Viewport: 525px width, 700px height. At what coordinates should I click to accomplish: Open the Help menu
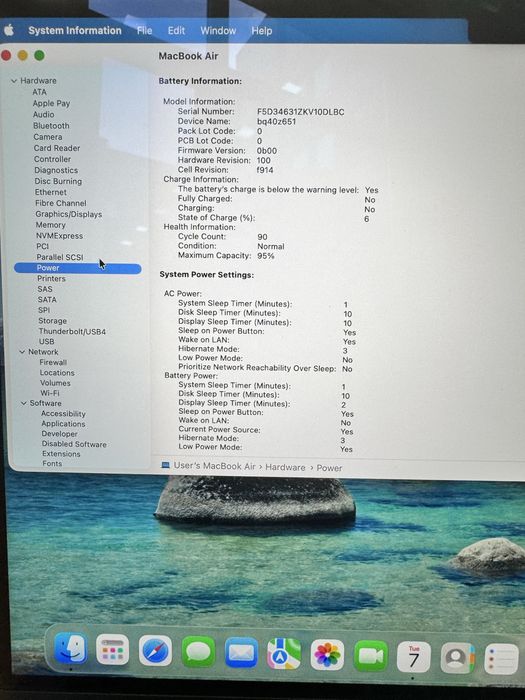pyautogui.click(x=261, y=31)
